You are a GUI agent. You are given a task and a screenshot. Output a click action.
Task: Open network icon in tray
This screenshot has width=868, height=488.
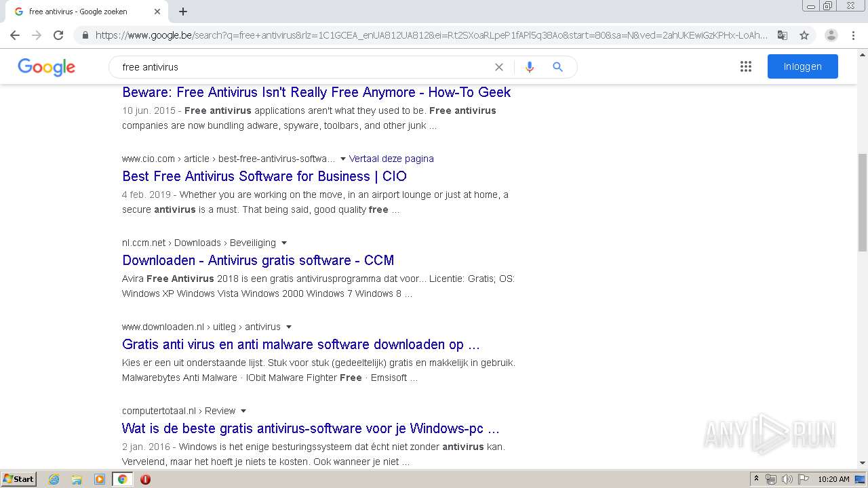tap(771, 479)
